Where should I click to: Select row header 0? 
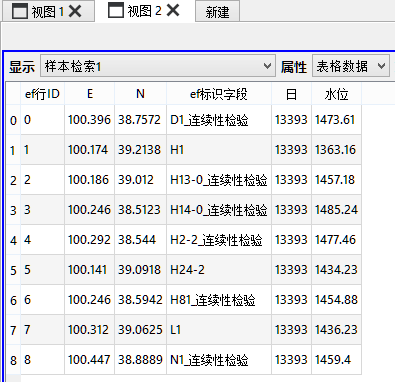click(13, 120)
